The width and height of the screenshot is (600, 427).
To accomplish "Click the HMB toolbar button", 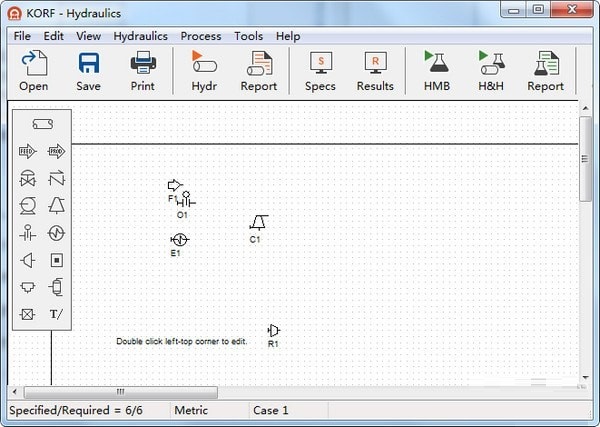I will (x=436, y=71).
